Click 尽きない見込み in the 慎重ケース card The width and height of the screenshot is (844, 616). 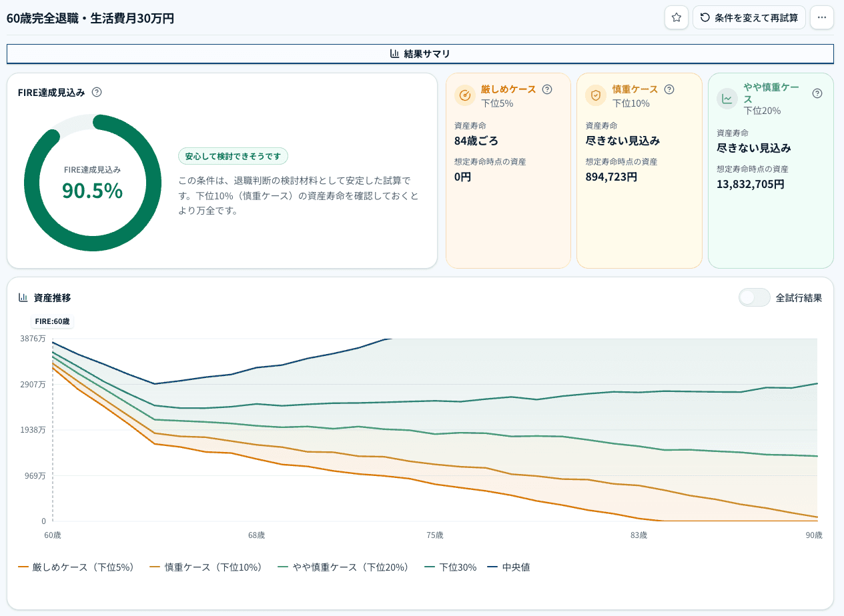(622, 141)
